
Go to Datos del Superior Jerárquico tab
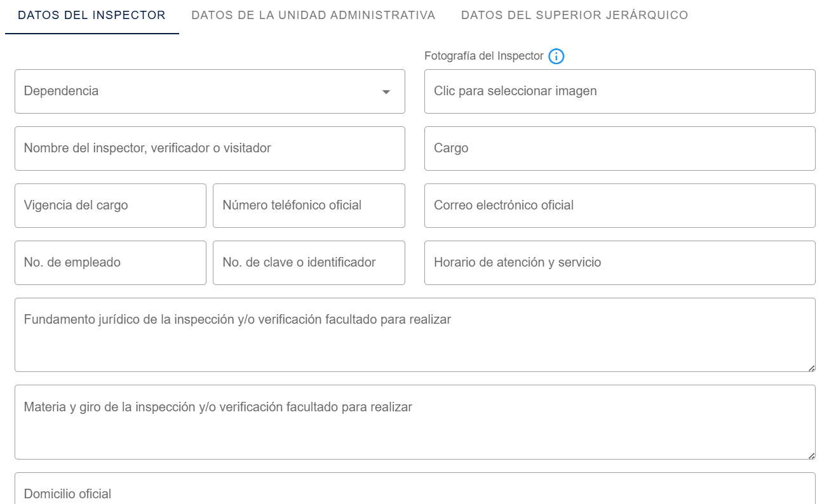575,15
